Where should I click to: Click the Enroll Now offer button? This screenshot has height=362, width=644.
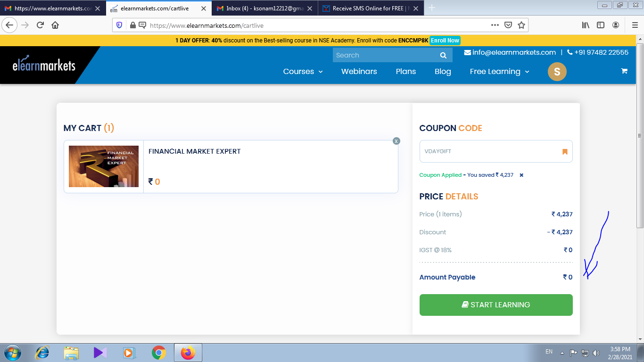point(445,41)
